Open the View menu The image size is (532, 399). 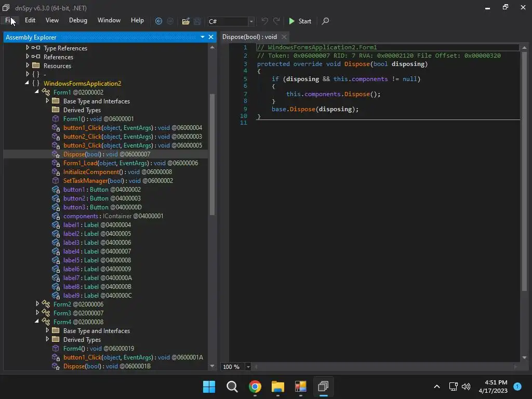52,20
